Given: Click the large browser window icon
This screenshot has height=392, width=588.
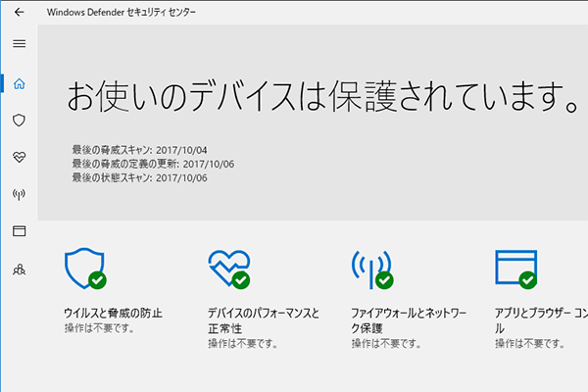Looking at the screenshot, I should coord(516,269).
